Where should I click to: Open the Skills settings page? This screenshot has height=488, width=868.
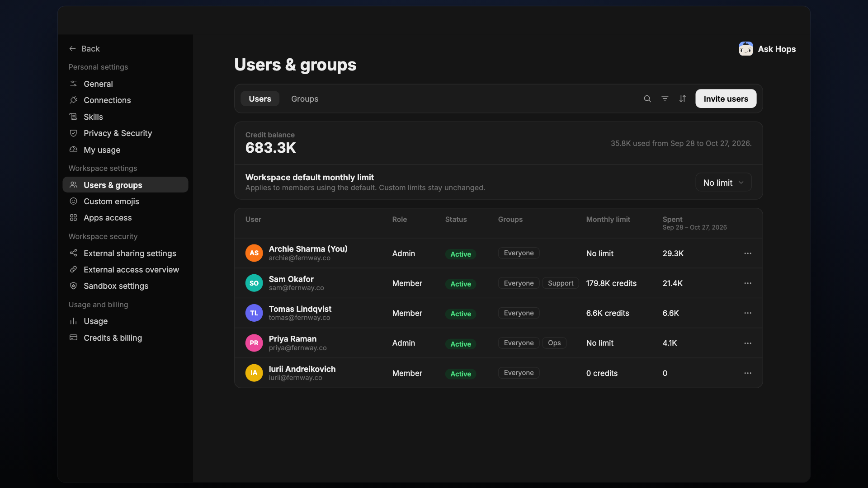[125, 117]
